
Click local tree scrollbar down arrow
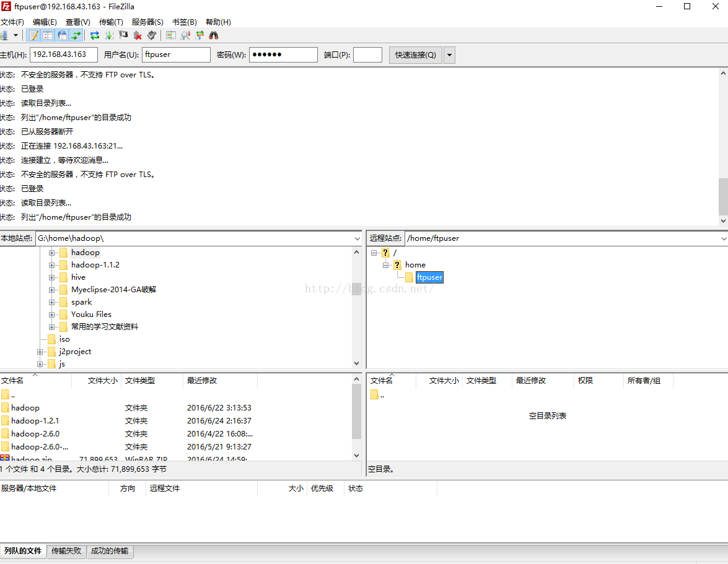click(357, 363)
